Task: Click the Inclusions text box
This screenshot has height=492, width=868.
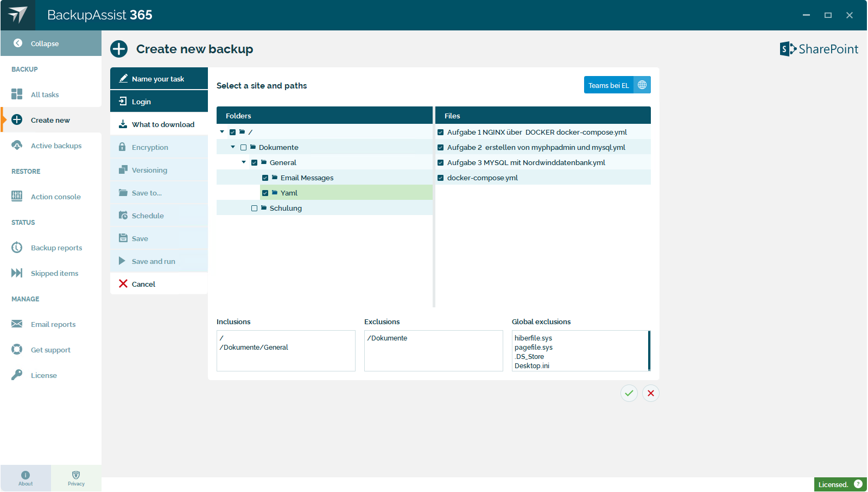Action: (x=286, y=351)
